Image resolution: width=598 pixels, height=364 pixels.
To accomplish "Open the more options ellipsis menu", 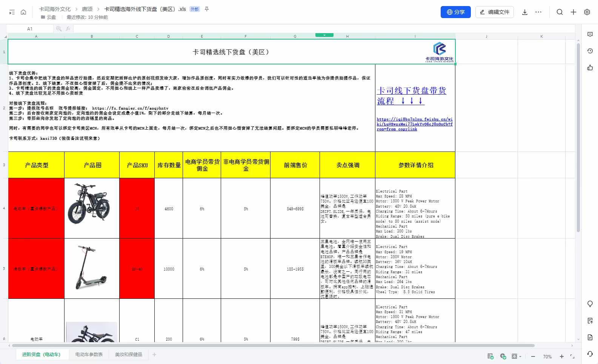I will point(538,12).
